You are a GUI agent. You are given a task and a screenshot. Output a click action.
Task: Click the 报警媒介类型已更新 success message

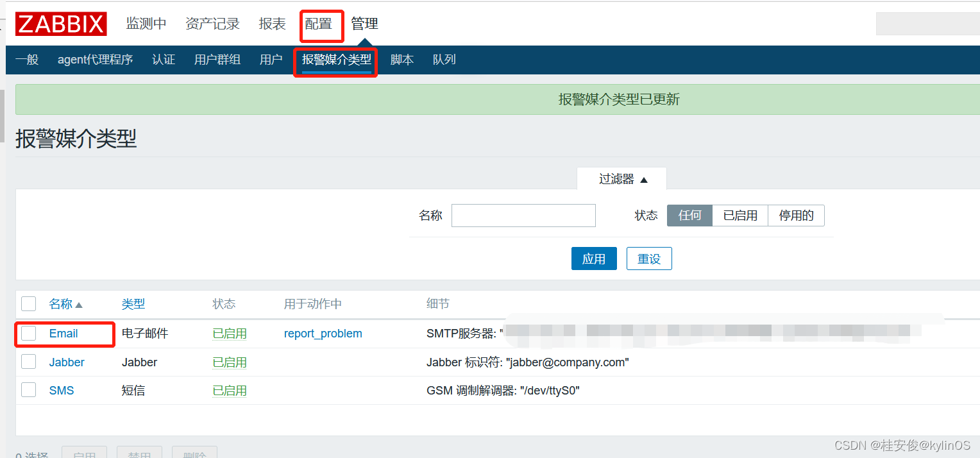pos(619,99)
